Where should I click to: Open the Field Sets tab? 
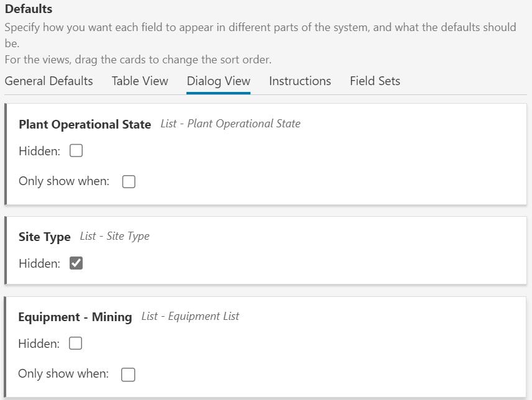point(375,81)
